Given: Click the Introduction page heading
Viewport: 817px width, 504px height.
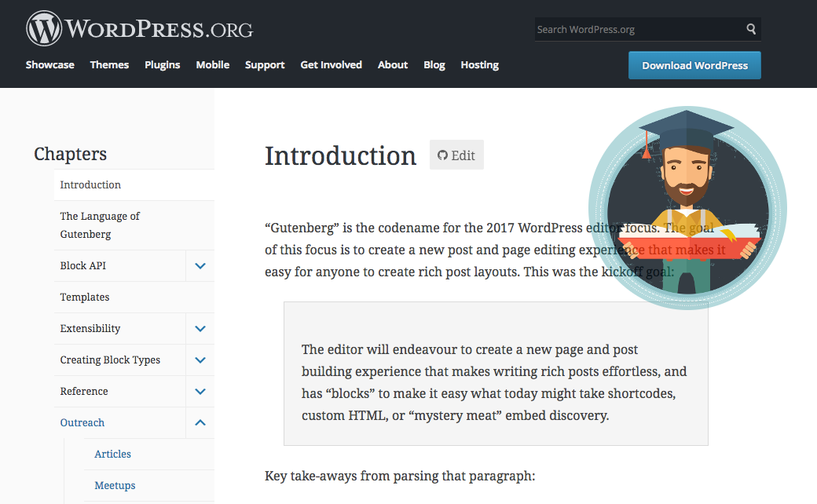Looking at the screenshot, I should (x=340, y=155).
